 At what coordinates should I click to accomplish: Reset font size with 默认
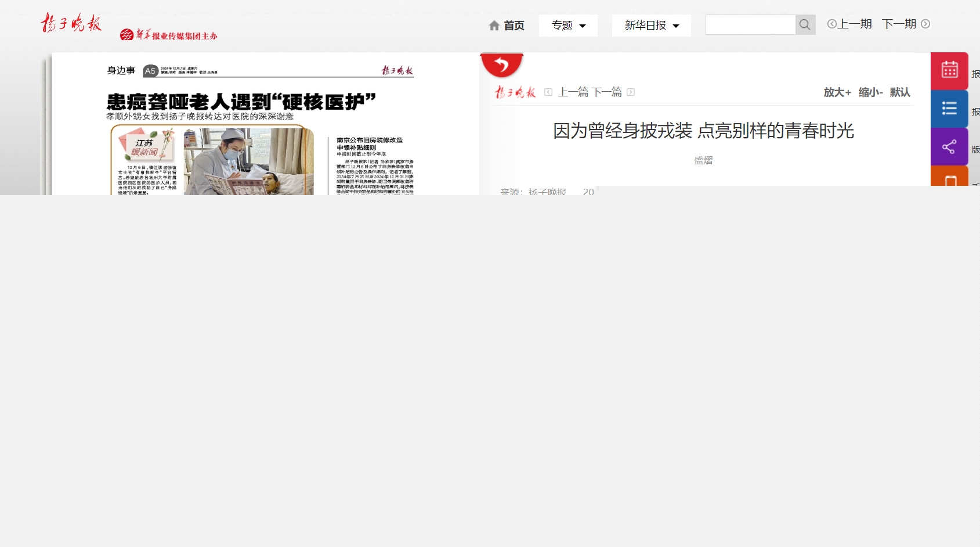pos(900,92)
